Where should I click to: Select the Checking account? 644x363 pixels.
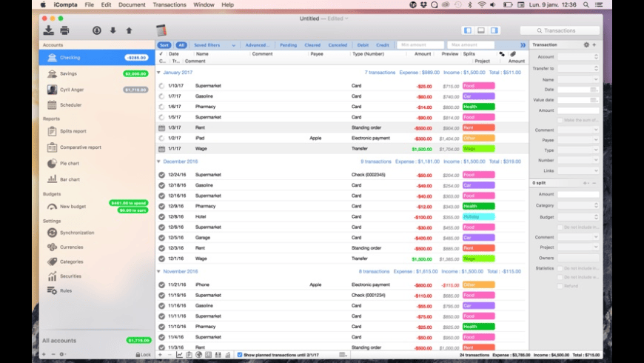tap(97, 58)
